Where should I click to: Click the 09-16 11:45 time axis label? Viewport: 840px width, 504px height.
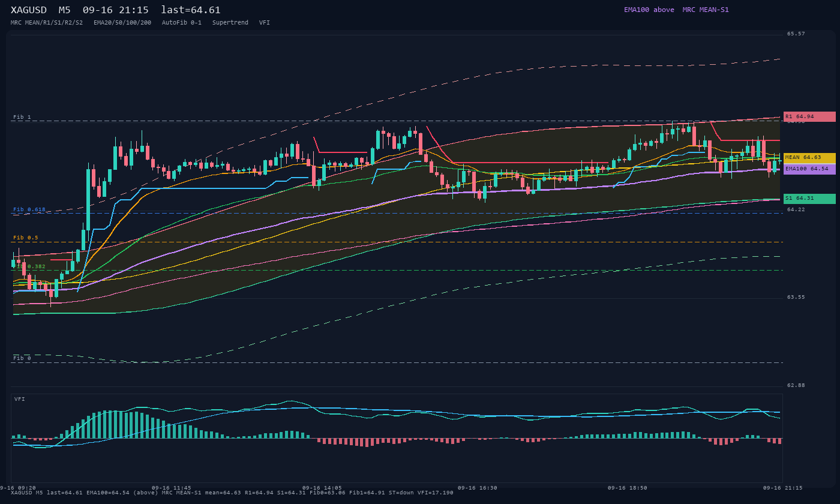(x=172, y=488)
